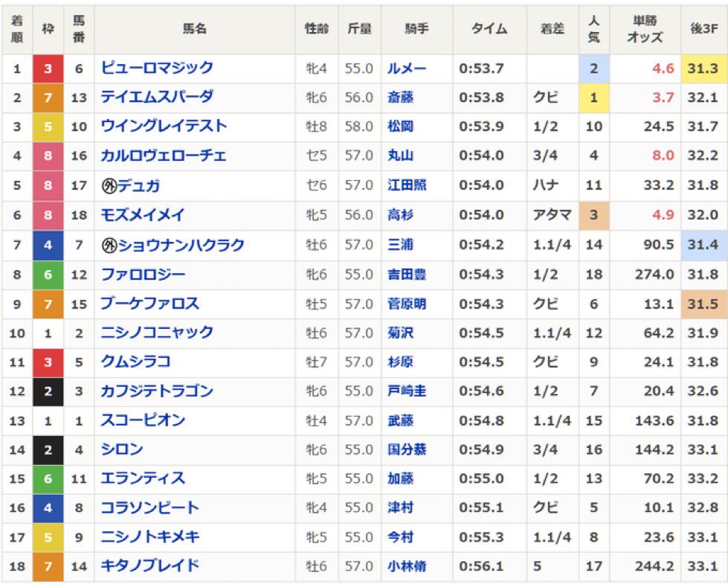Image resolution: width=728 pixels, height=587 pixels.
Task: Click highlighted 31.3 final-3F cell
Action: coord(703,68)
